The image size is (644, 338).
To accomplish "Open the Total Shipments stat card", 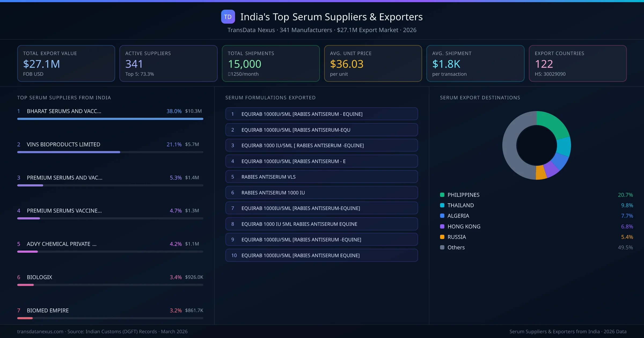I will coord(271,63).
